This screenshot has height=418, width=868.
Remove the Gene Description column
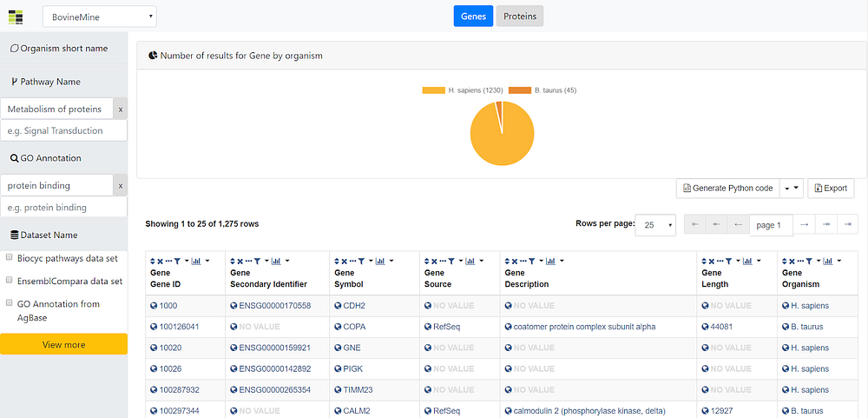515,261
